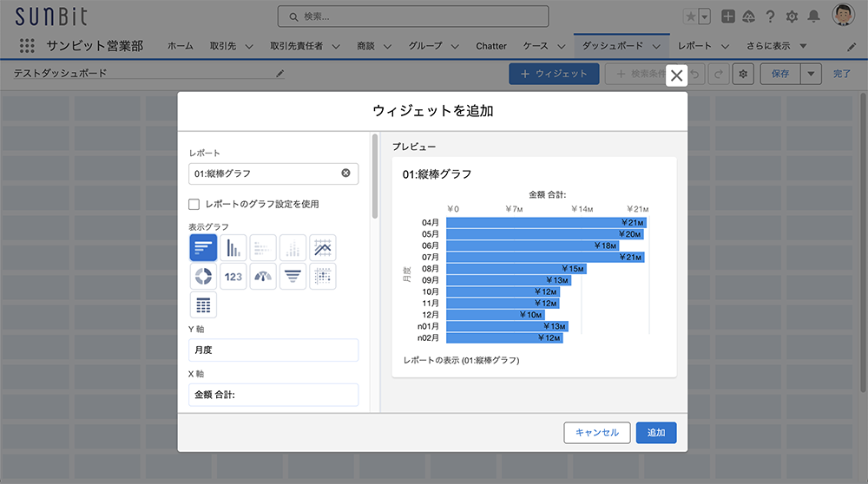Expand the グループ tab chevron

[455, 47]
